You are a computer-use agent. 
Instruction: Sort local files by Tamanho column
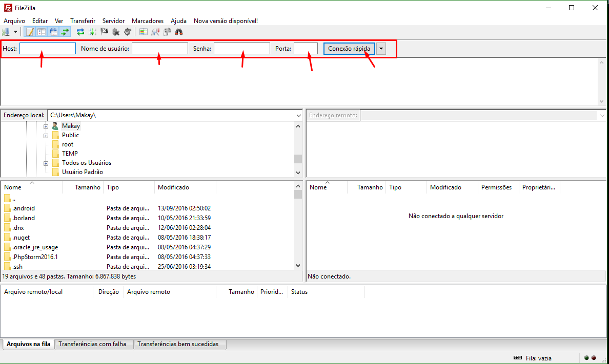[87, 187]
